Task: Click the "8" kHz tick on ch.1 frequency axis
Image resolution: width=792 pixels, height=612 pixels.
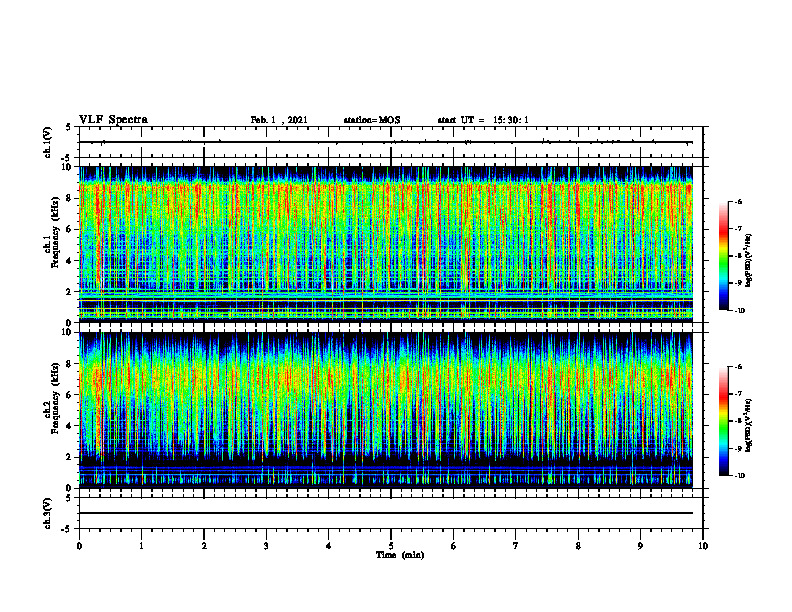Action: coord(69,198)
